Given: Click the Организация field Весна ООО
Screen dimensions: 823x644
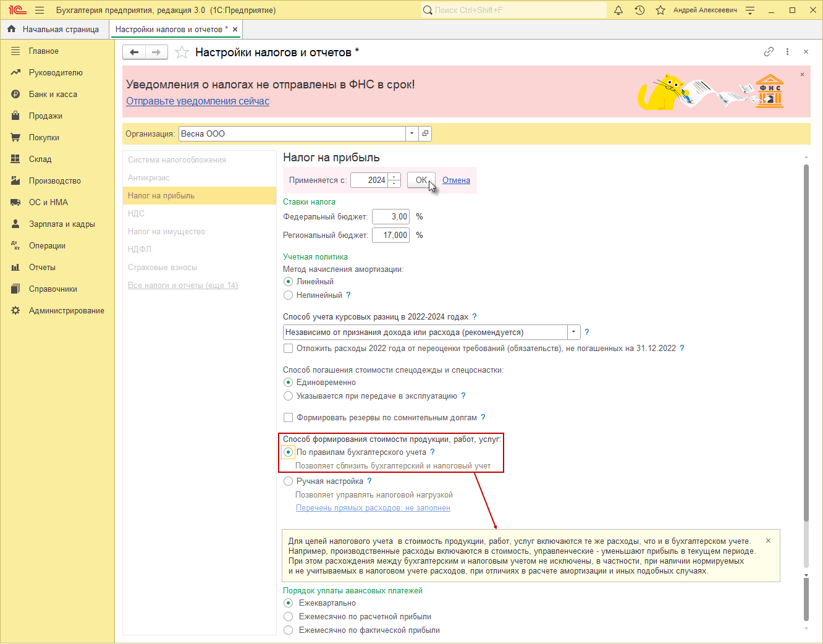Looking at the screenshot, I should pyautogui.click(x=292, y=133).
